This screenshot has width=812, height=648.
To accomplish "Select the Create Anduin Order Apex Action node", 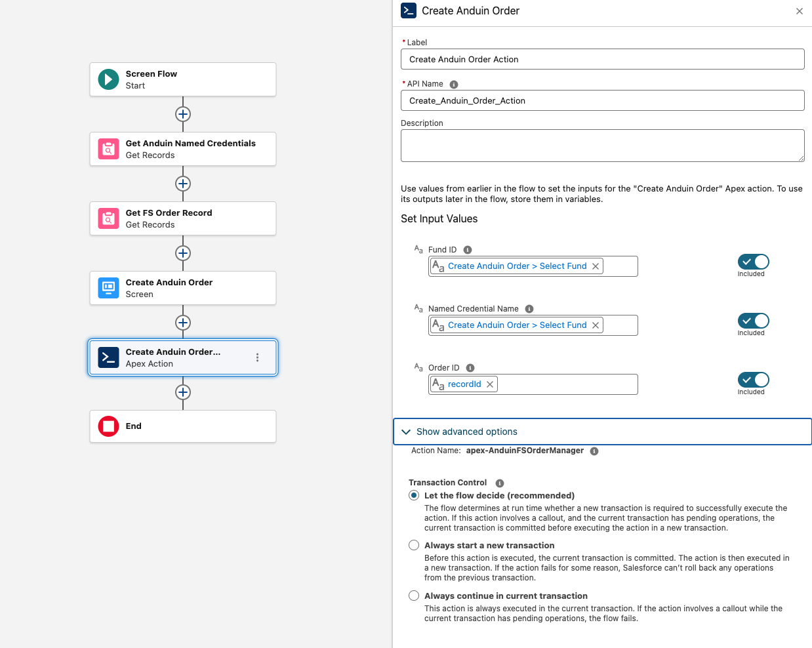I will click(x=183, y=357).
